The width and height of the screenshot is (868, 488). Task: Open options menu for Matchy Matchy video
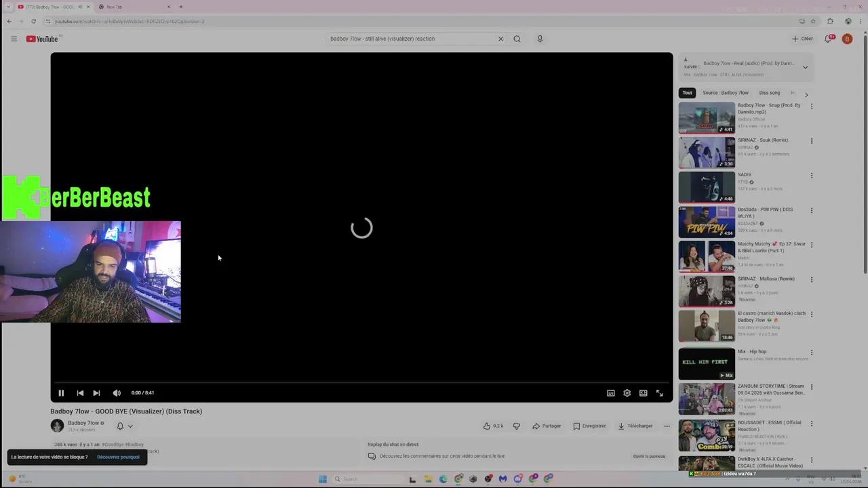(811, 245)
